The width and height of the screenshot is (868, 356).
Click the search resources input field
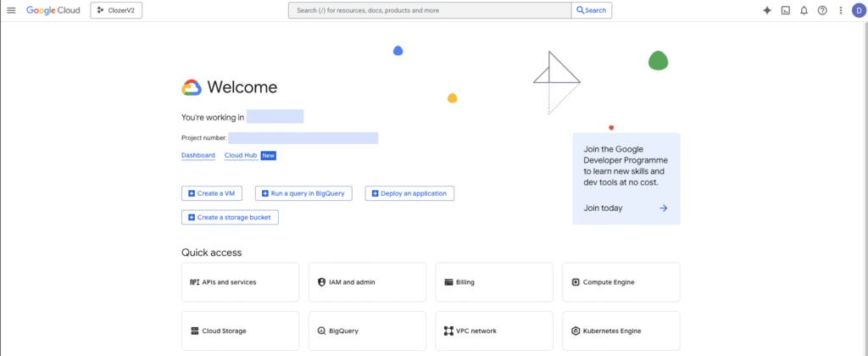coord(430,10)
